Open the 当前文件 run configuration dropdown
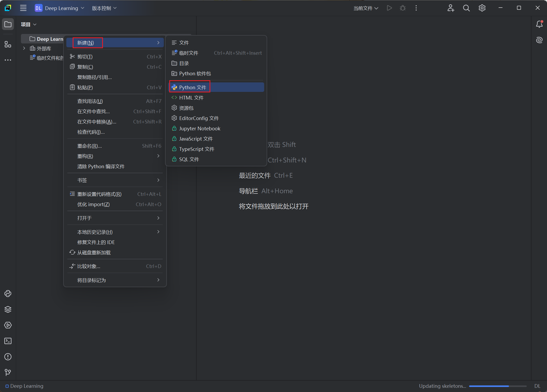Viewport: 547px width, 392px height. click(x=366, y=8)
